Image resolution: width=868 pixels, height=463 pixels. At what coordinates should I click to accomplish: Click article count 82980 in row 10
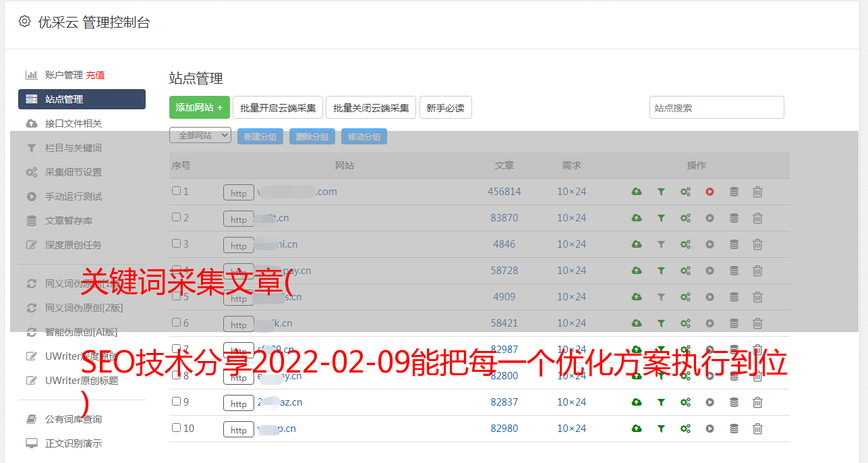point(504,429)
